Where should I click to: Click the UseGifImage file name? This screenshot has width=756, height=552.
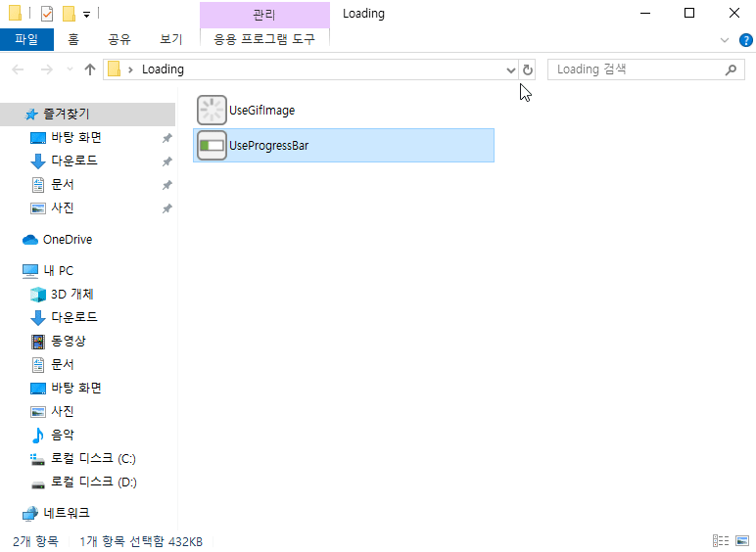coord(261,111)
